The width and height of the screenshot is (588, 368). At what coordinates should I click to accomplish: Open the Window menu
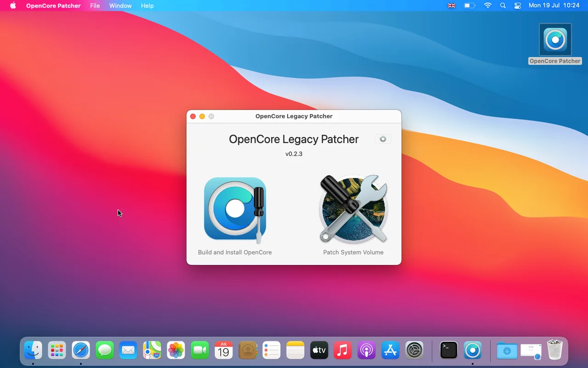120,6
